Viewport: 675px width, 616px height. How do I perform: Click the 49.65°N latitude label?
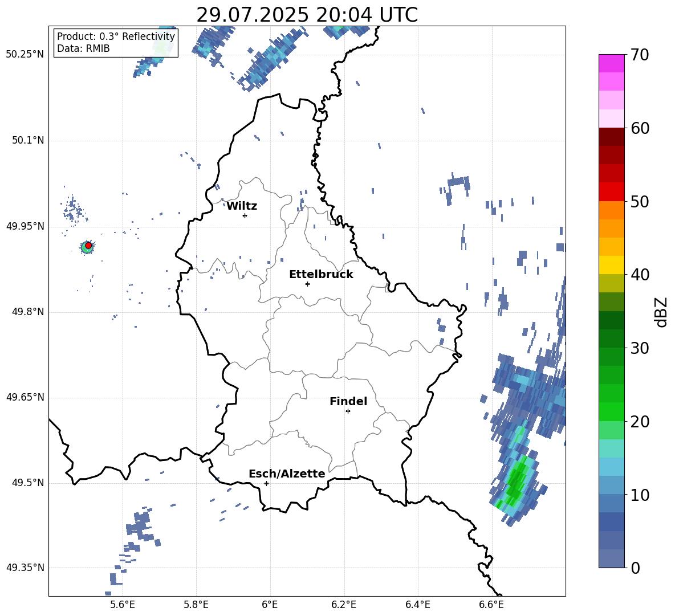(x=25, y=397)
